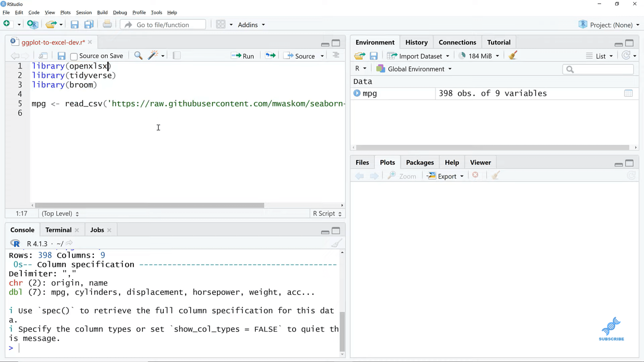Open recent files dropdown arrow
The height and width of the screenshot is (362, 644).
coord(61,25)
